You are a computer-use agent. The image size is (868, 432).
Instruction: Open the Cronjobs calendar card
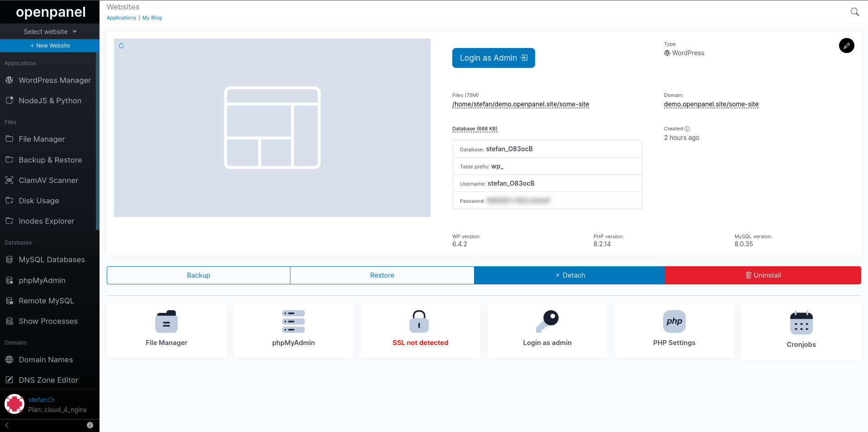(x=801, y=331)
